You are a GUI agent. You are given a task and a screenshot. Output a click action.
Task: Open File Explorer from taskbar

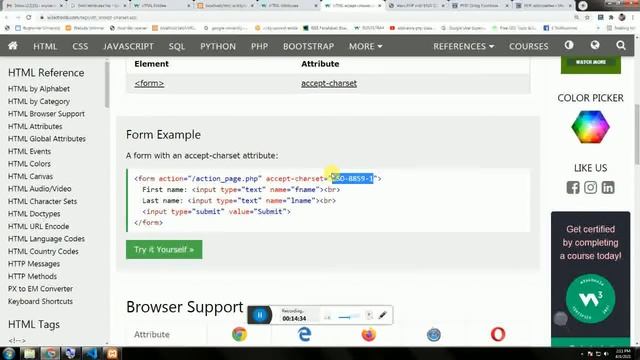click(29, 353)
